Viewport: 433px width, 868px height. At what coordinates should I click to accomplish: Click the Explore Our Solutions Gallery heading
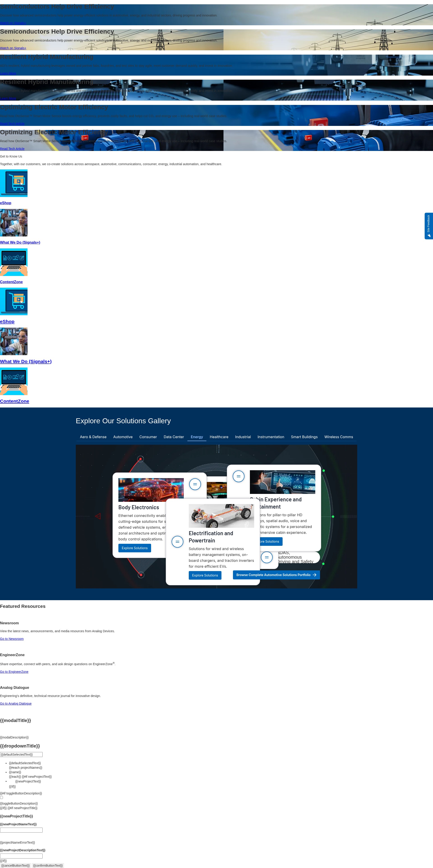[123, 421]
